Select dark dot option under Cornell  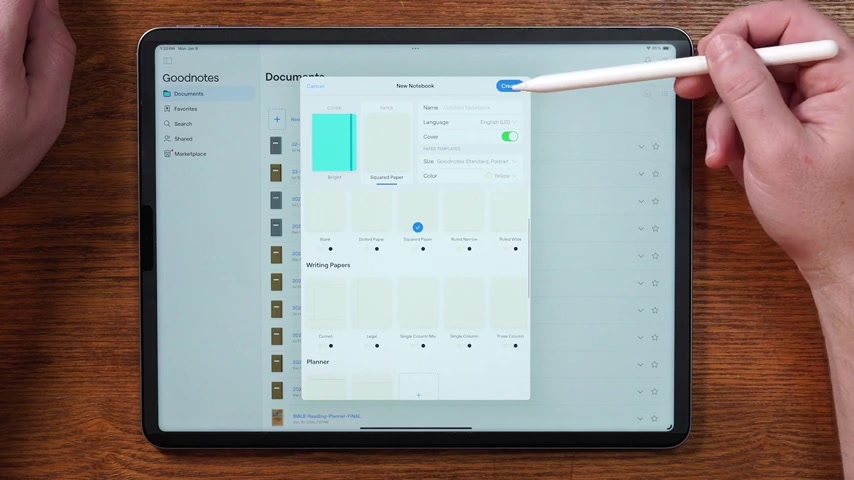tap(331, 346)
